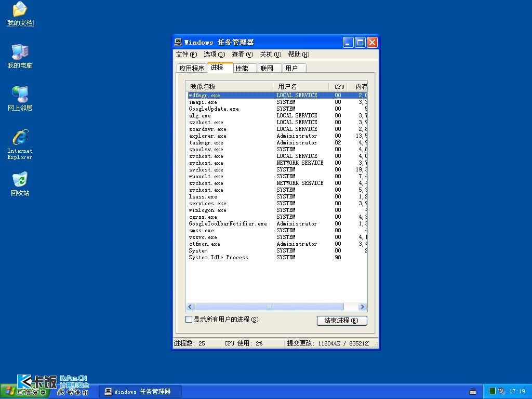This screenshot has height=399, width=532.
Task: Click the green CPU usage tray icon
Action: (x=493, y=391)
